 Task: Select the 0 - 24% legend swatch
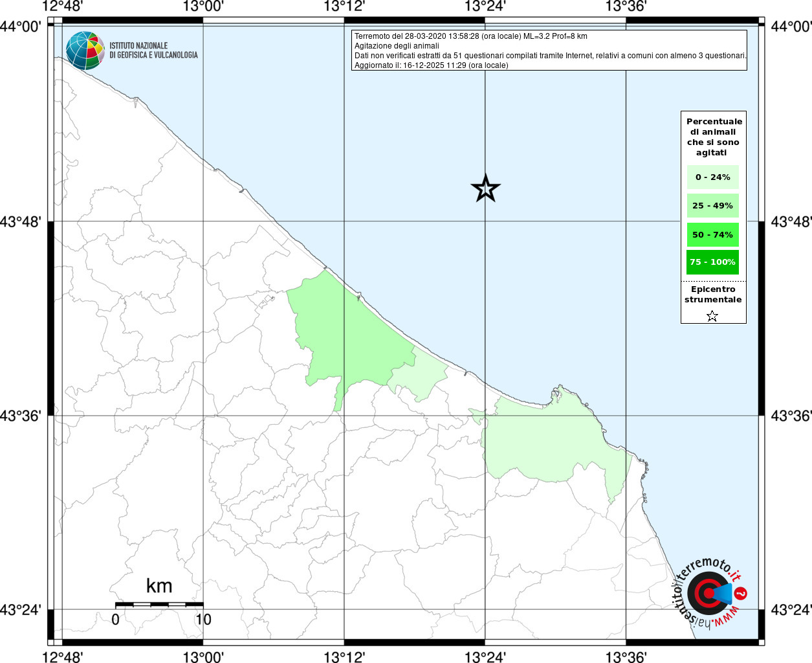point(712,177)
